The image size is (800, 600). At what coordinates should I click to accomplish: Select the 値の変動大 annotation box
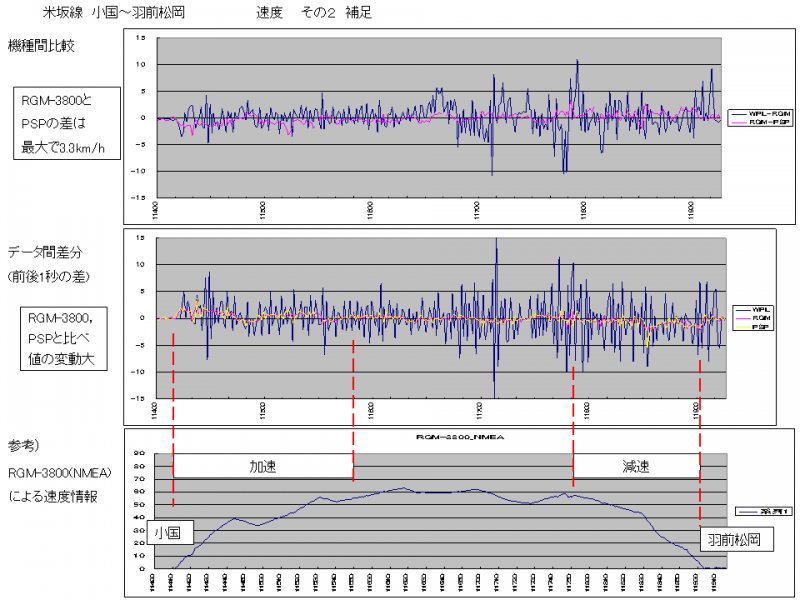62,338
